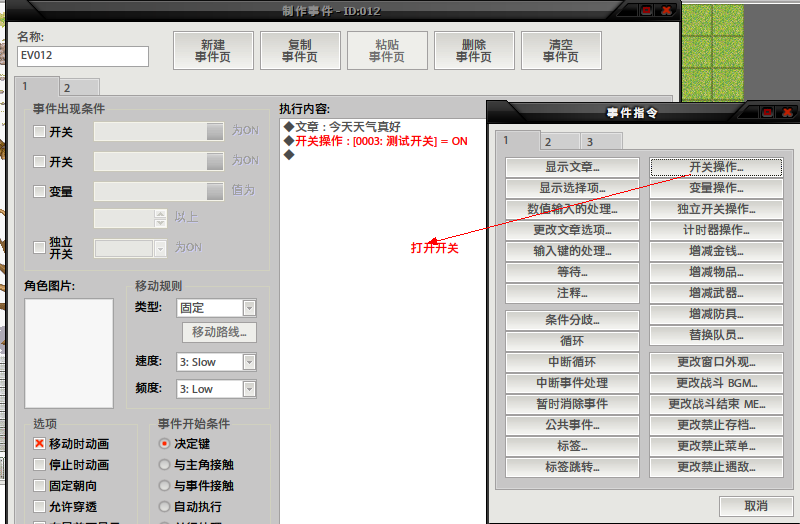Click the 增减金钱 command button
Image resolution: width=800 pixels, height=524 pixels.
tap(716, 251)
